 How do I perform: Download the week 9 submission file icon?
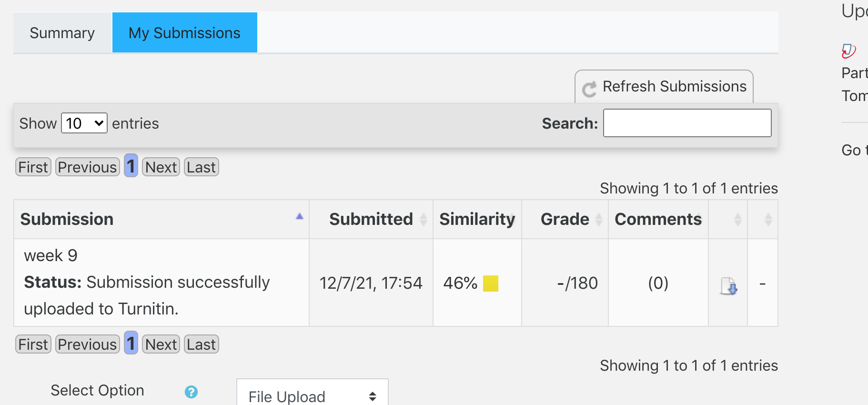(728, 286)
